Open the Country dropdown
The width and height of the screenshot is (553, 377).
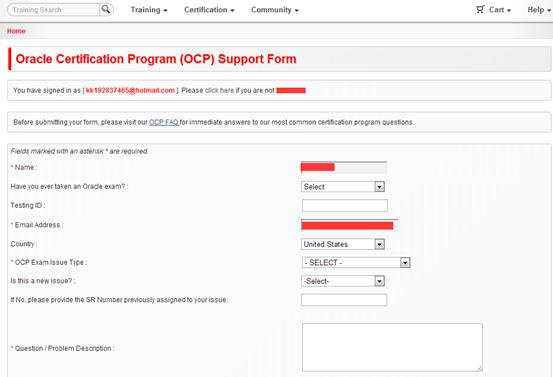(x=343, y=244)
